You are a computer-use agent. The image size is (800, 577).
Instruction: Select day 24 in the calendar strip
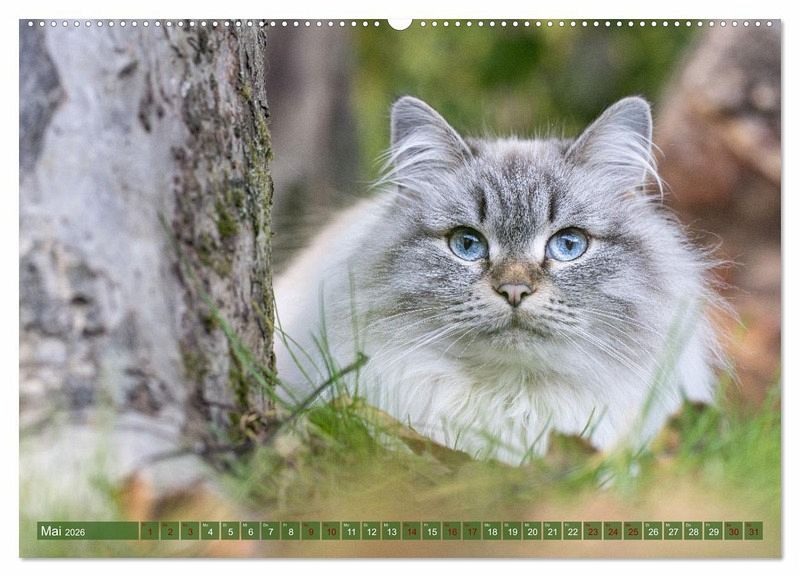(x=613, y=531)
